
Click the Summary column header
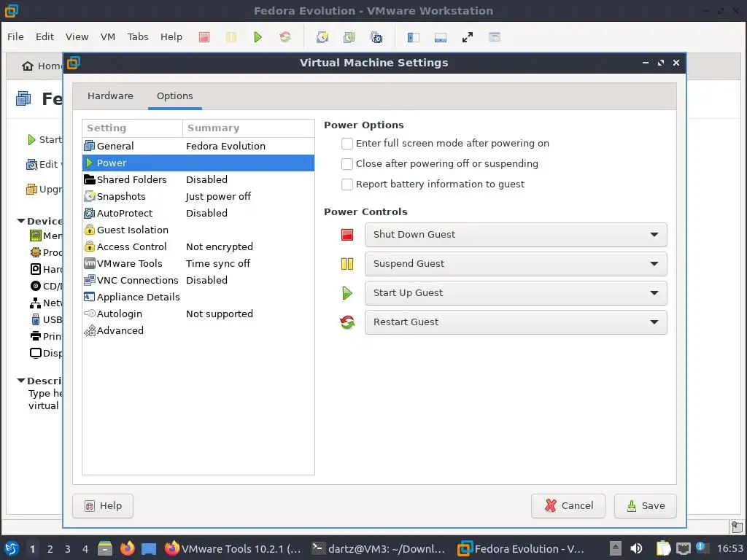point(248,128)
